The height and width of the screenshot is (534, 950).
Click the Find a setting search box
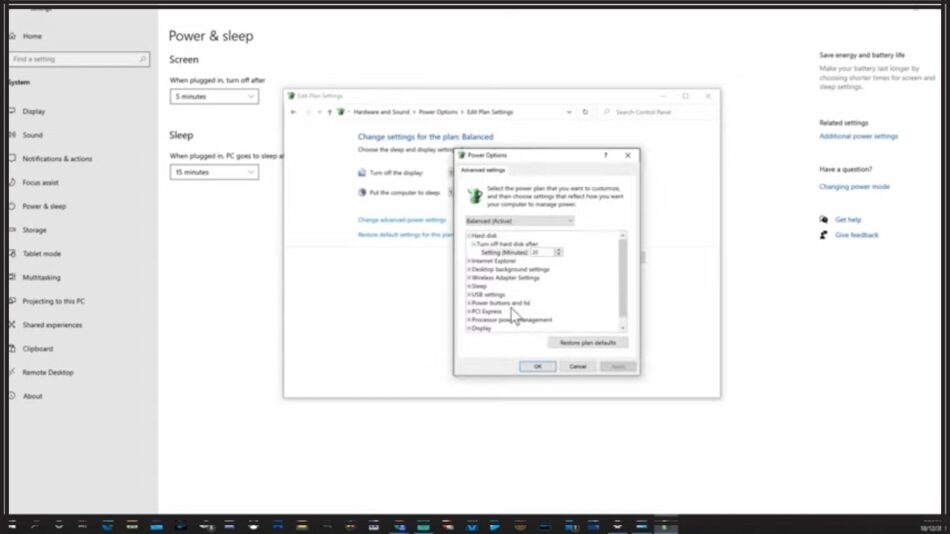coord(79,59)
